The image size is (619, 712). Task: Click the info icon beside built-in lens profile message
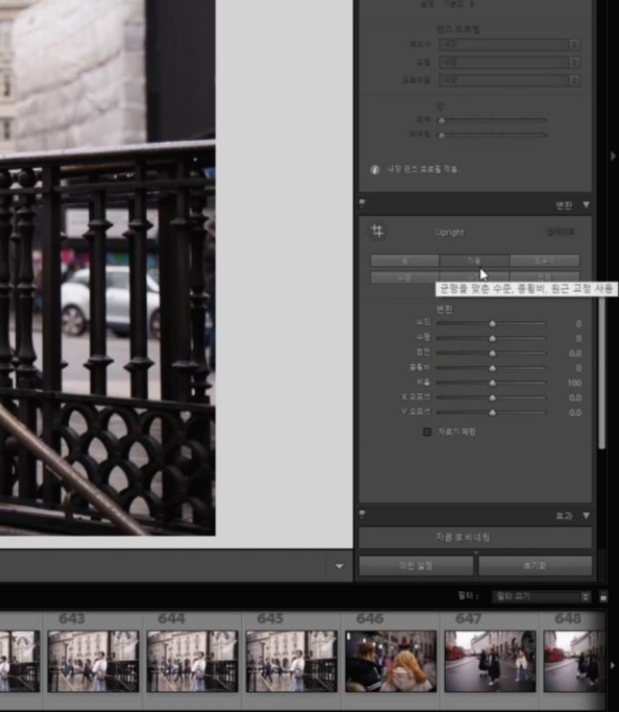coord(375,169)
